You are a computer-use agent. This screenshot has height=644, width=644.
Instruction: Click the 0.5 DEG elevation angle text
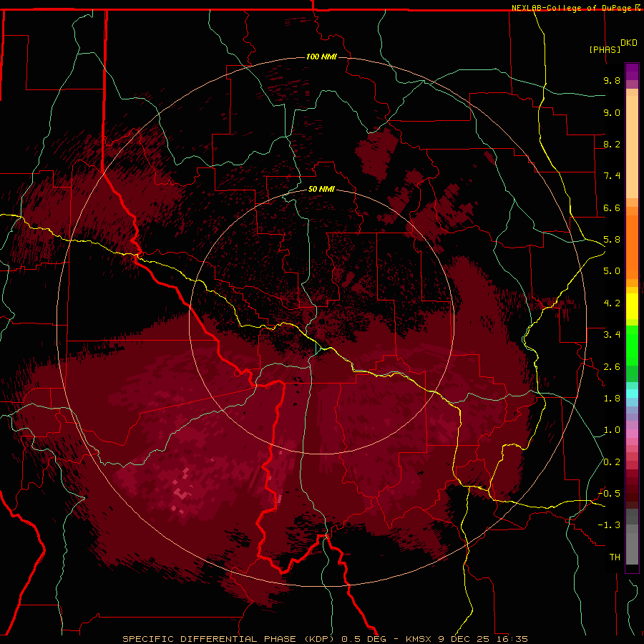point(364,639)
